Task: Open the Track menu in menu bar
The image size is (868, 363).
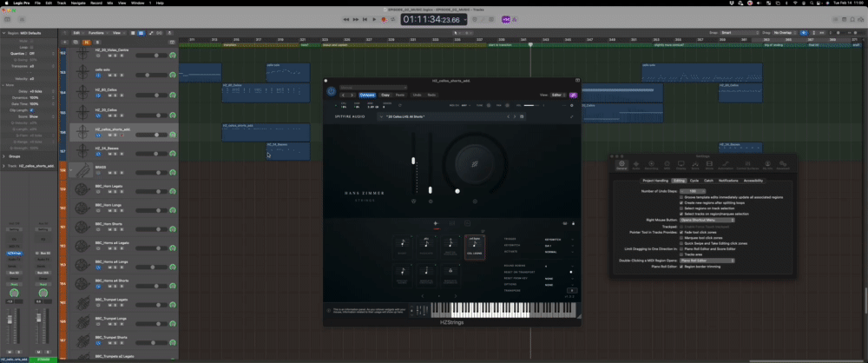Action: [x=62, y=3]
